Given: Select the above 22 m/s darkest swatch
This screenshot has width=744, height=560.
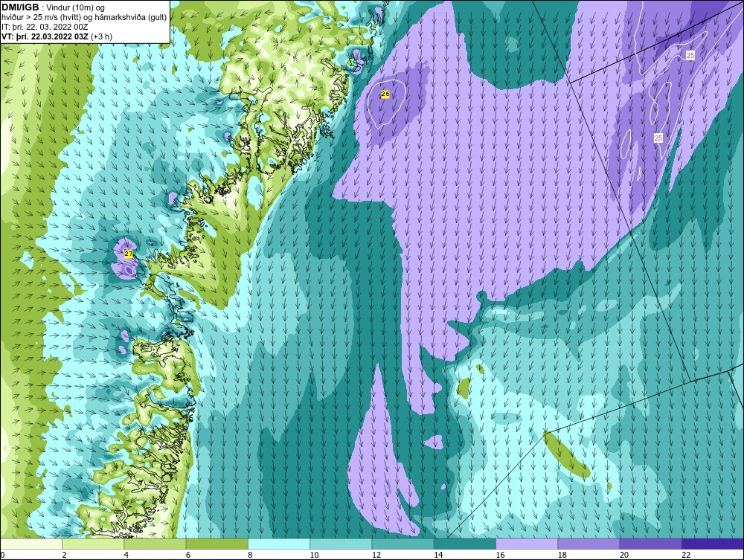Looking at the screenshot, I should coord(713,544).
